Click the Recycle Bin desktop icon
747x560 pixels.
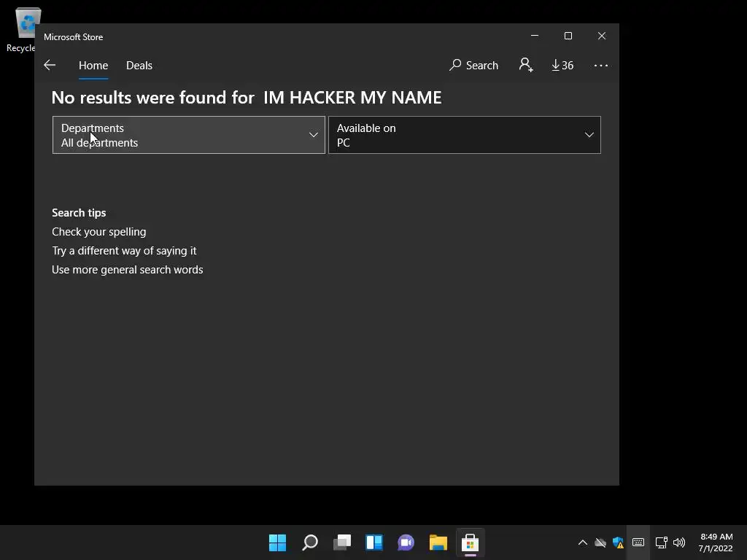pyautogui.click(x=23, y=29)
